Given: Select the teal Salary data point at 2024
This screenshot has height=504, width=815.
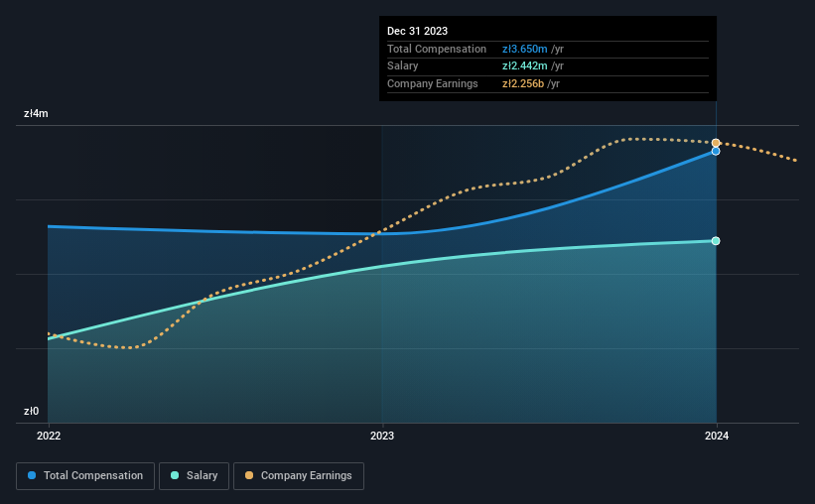Looking at the screenshot, I should [x=716, y=241].
